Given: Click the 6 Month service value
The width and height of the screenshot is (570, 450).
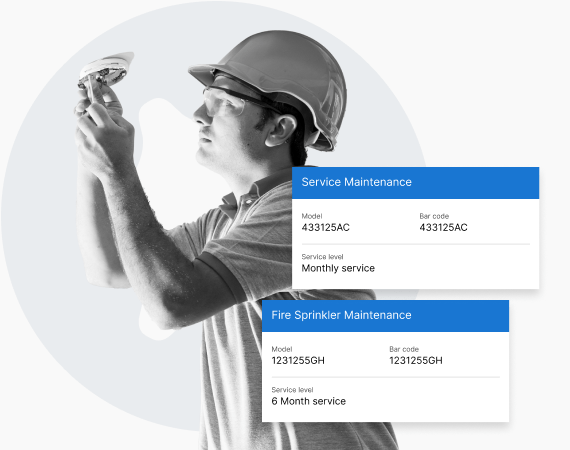Looking at the screenshot, I should tap(308, 401).
